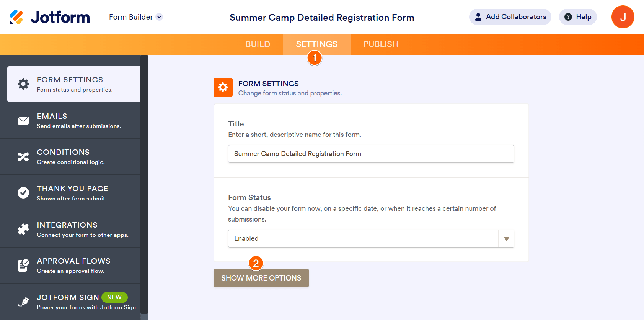Click the Approval Flows icon
The image size is (644, 320).
click(23, 265)
